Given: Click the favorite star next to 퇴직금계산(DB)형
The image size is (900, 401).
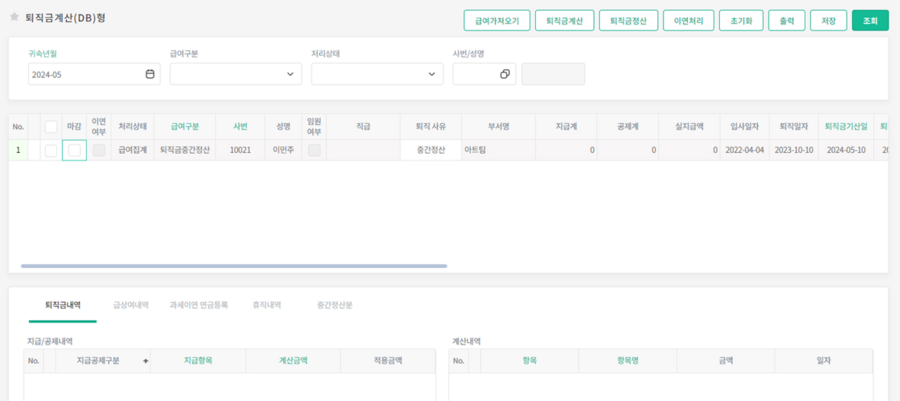Looking at the screenshot, I should [14, 18].
